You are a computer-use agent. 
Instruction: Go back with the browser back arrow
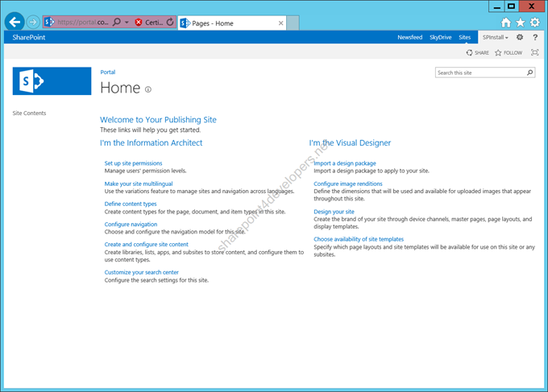[15, 23]
